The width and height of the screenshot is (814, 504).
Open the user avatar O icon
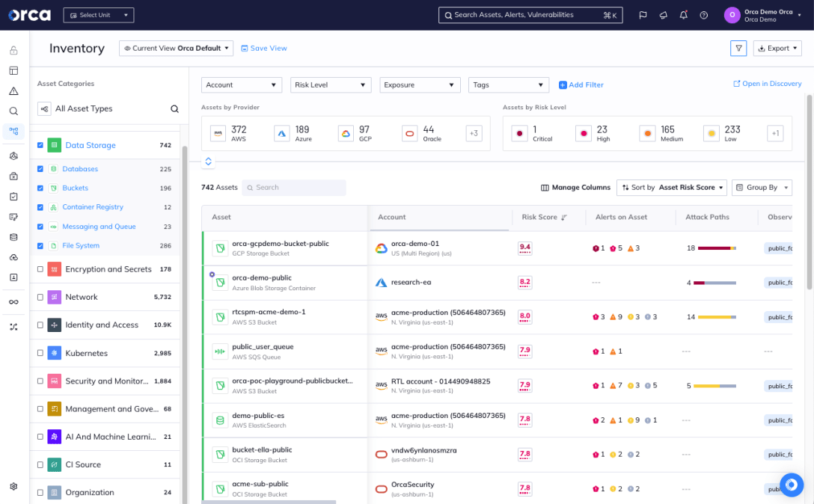(732, 15)
